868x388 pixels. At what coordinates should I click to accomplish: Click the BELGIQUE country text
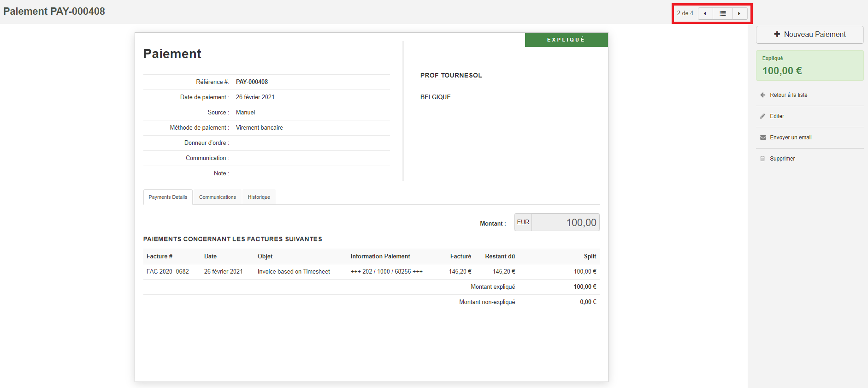tap(436, 97)
